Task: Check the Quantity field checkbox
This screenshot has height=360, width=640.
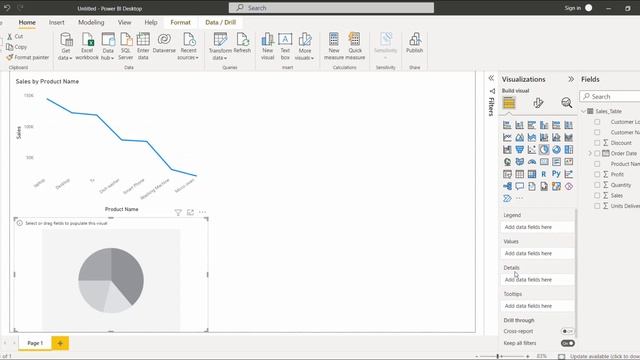Action: point(597,185)
